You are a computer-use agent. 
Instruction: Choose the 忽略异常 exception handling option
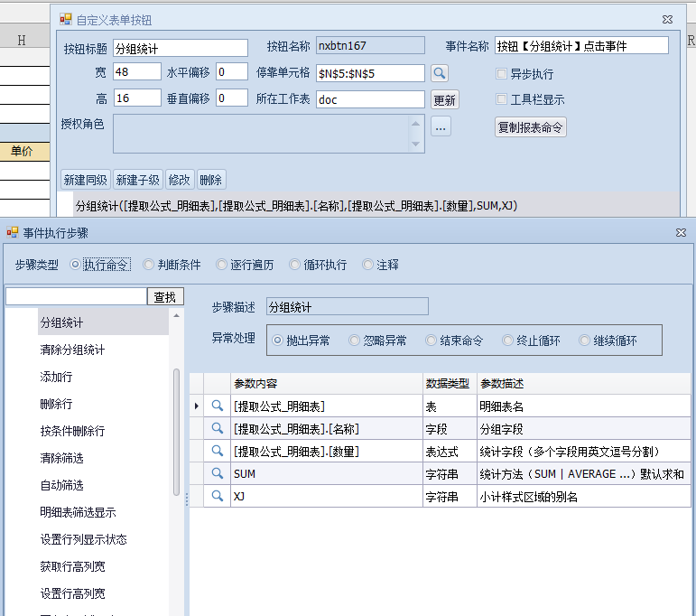pos(355,341)
